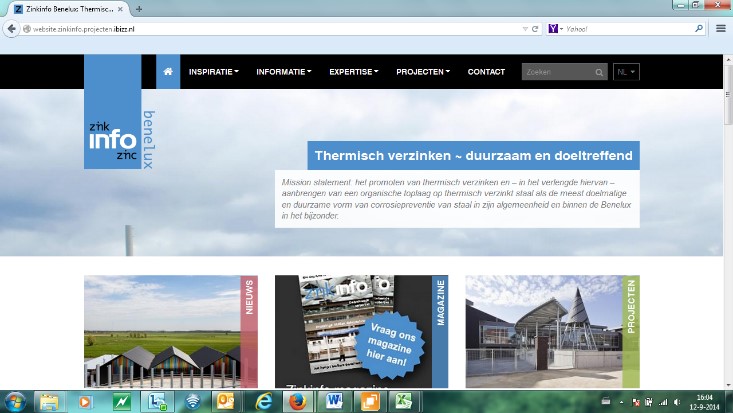Go to the CONTACT page
The height and width of the screenshot is (413, 733).
coord(486,72)
